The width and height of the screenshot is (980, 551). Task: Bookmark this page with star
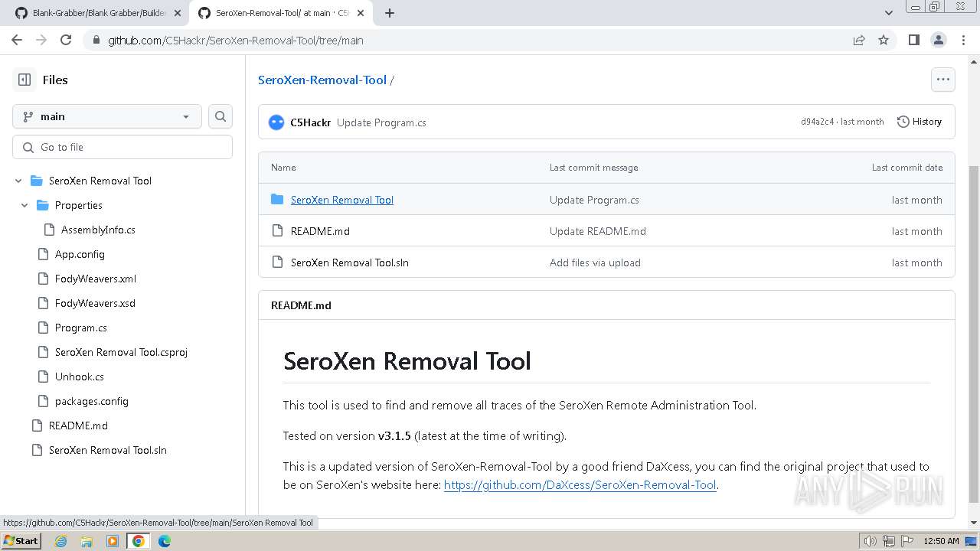tap(884, 41)
